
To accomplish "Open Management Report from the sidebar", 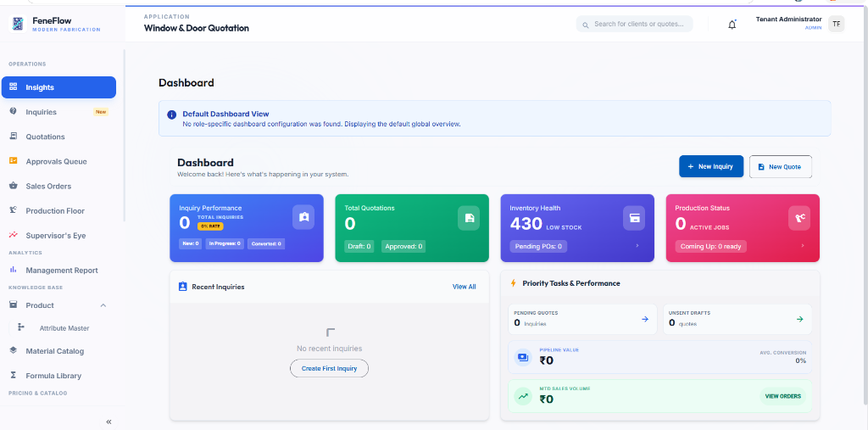I will point(61,271).
